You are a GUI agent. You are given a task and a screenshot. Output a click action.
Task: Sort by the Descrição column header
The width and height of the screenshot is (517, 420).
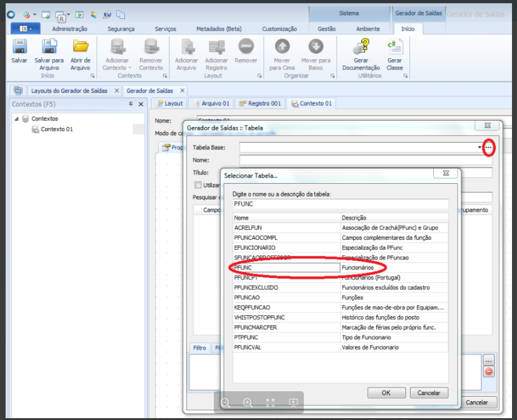point(394,217)
